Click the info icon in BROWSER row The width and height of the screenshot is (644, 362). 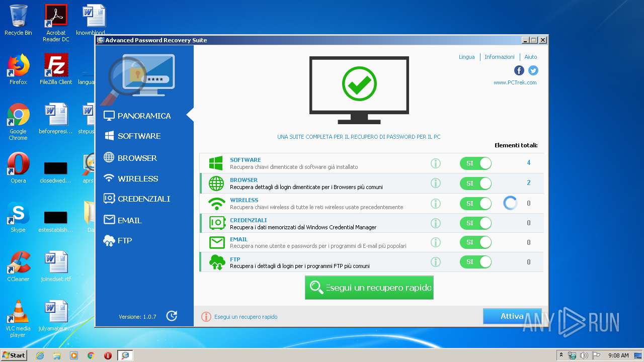tap(436, 184)
